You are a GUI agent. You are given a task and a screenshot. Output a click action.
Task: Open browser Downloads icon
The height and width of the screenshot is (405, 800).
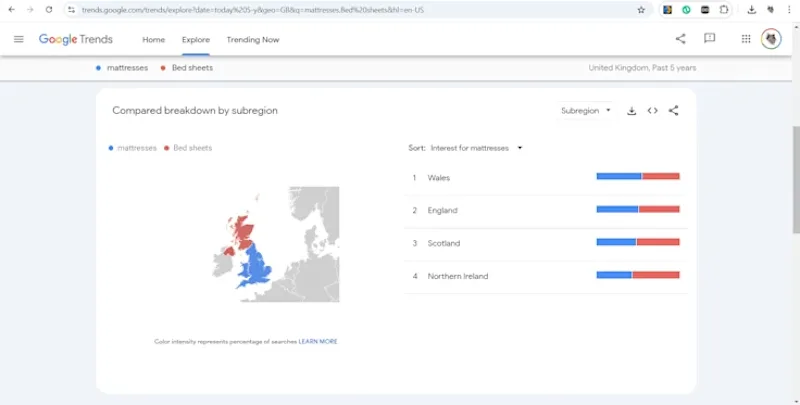(752, 10)
